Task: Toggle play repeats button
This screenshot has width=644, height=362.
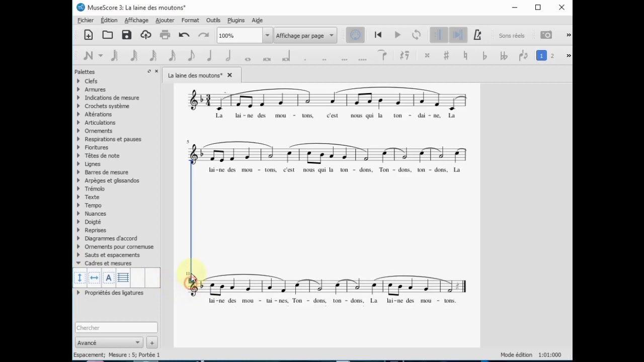Action: [x=439, y=35]
